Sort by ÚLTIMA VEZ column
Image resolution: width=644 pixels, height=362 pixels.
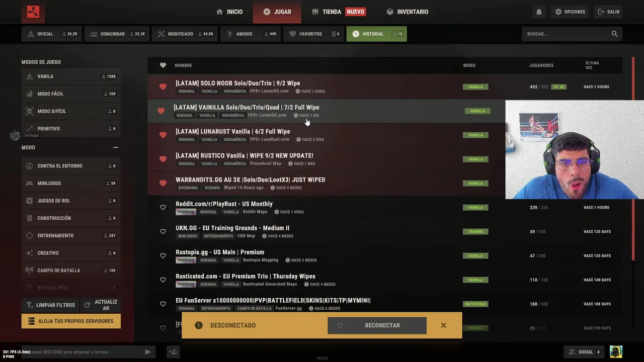(x=592, y=65)
